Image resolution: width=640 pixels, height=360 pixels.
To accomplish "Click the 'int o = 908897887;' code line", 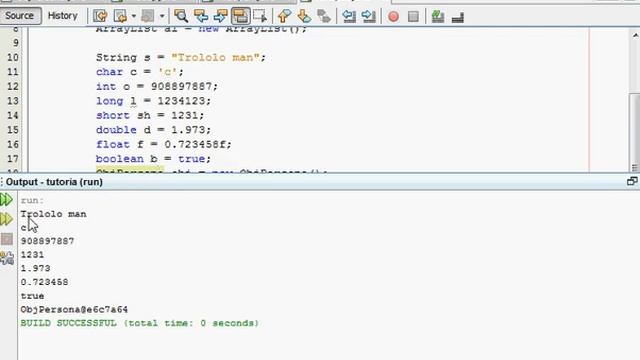I will pyautogui.click(x=157, y=87).
